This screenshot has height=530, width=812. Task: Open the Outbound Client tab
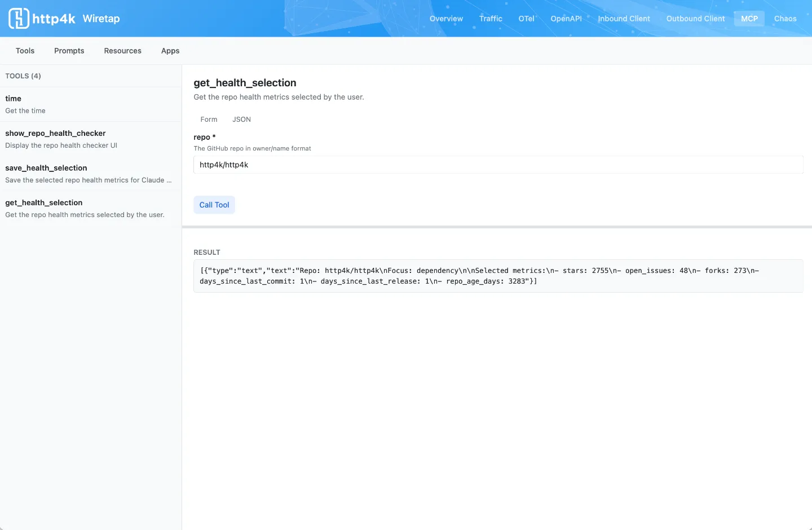pyautogui.click(x=695, y=19)
